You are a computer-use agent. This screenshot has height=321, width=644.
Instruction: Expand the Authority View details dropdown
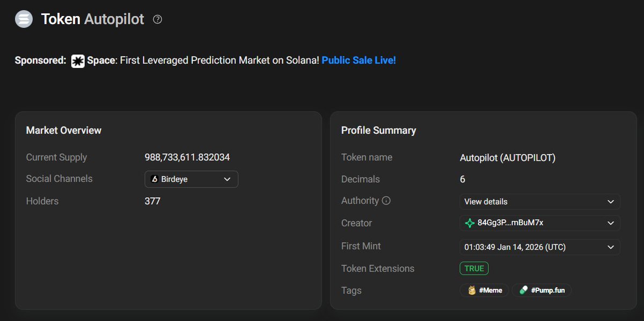[x=540, y=201]
